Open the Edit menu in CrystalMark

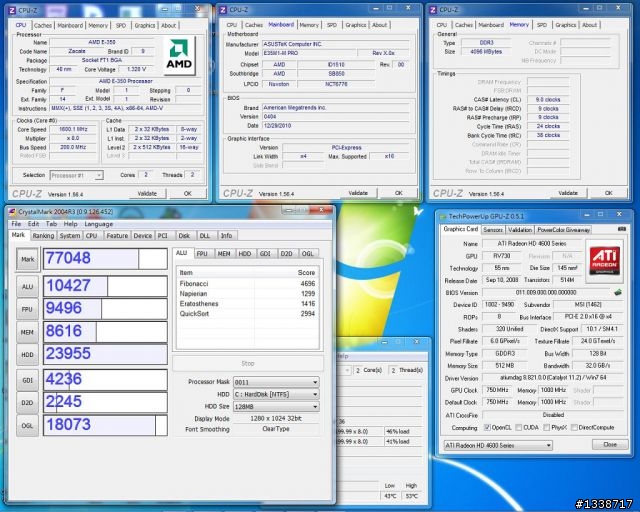pos(33,224)
